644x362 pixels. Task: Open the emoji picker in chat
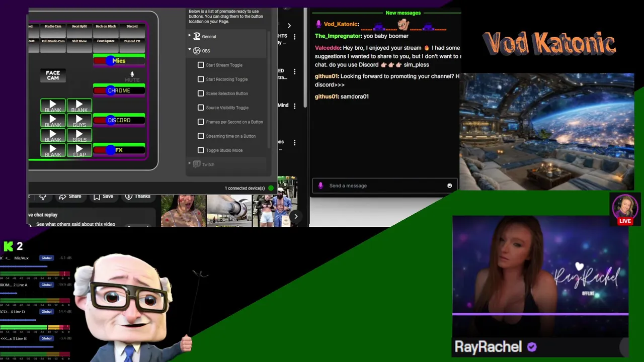(450, 186)
